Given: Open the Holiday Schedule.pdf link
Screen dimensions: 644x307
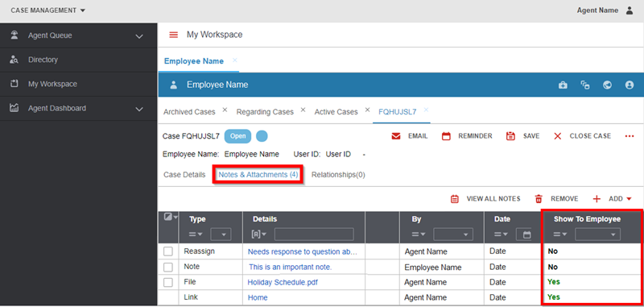Looking at the screenshot, I should (x=283, y=282).
